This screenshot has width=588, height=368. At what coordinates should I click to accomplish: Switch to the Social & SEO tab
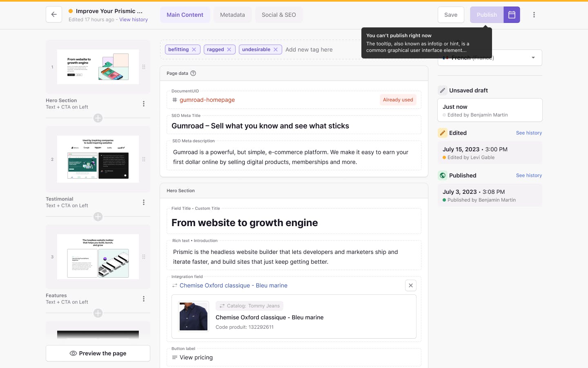pos(278,15)
